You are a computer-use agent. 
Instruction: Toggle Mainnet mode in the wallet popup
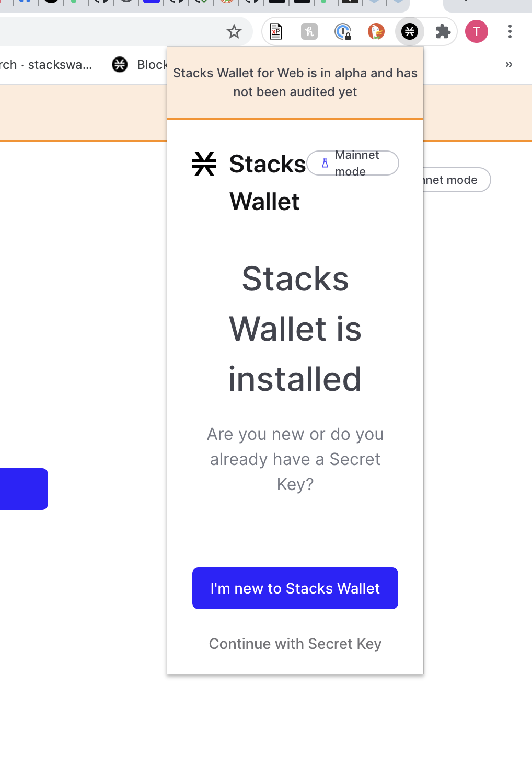(352, 163)
